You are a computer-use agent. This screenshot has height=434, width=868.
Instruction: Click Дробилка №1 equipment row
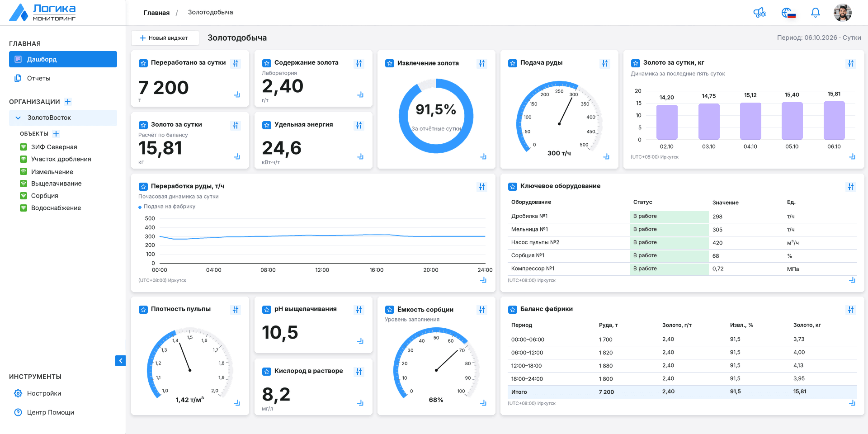click(682, 217)
